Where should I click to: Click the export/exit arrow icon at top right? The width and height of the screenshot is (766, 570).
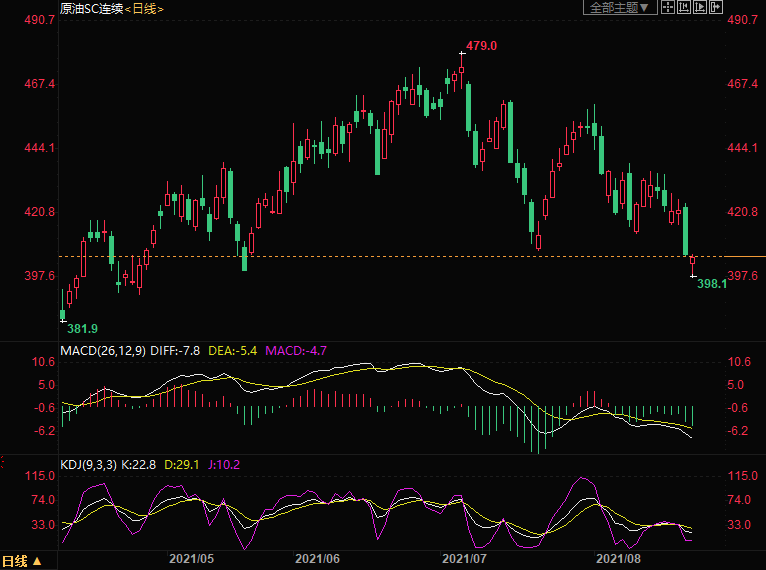pyautogui.click(x=715, y=7)
